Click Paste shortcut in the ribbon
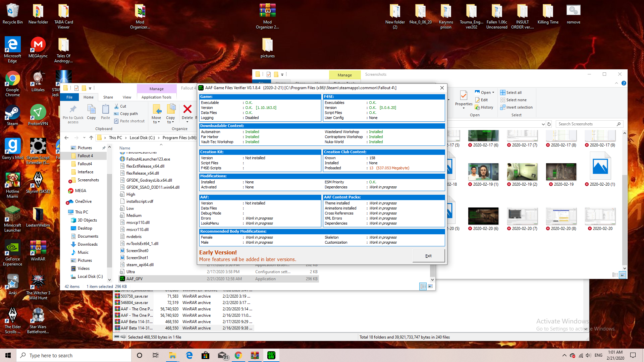The height and width of the screenshot is (362, 644). (129, 121)
